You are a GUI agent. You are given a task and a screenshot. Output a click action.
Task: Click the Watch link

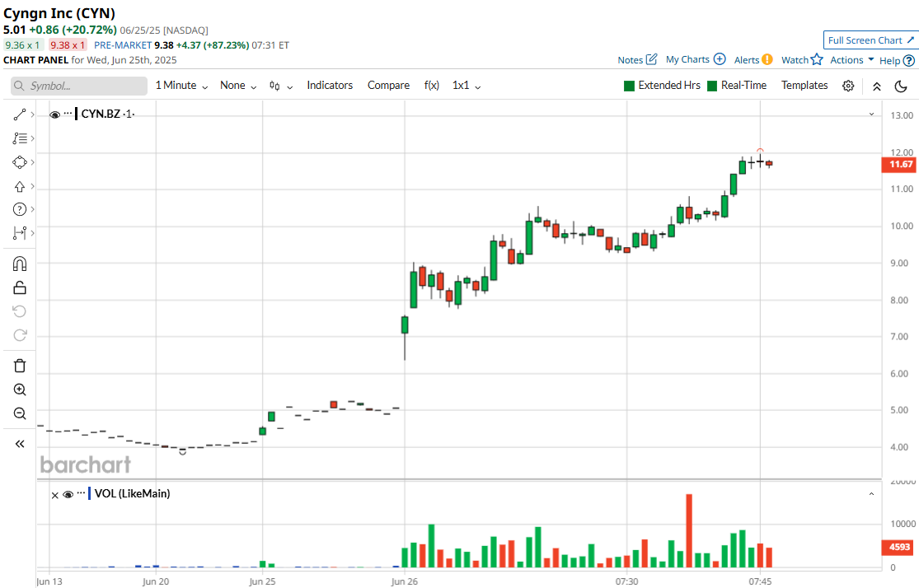coord(795,60)
